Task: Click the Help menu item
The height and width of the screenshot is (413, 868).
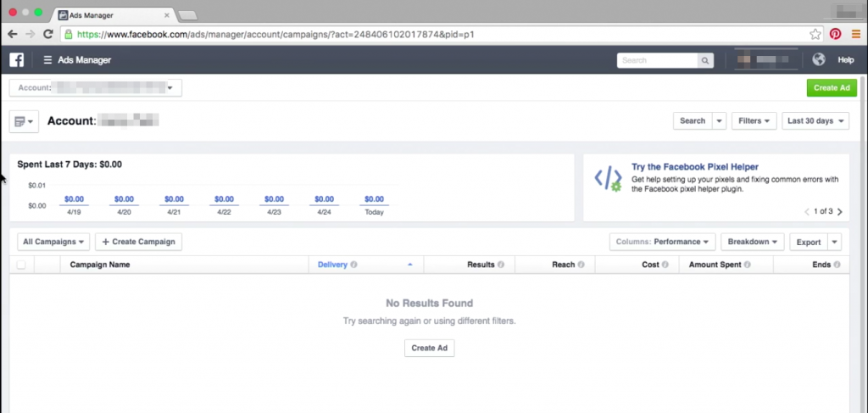Action: coord(846,60)
